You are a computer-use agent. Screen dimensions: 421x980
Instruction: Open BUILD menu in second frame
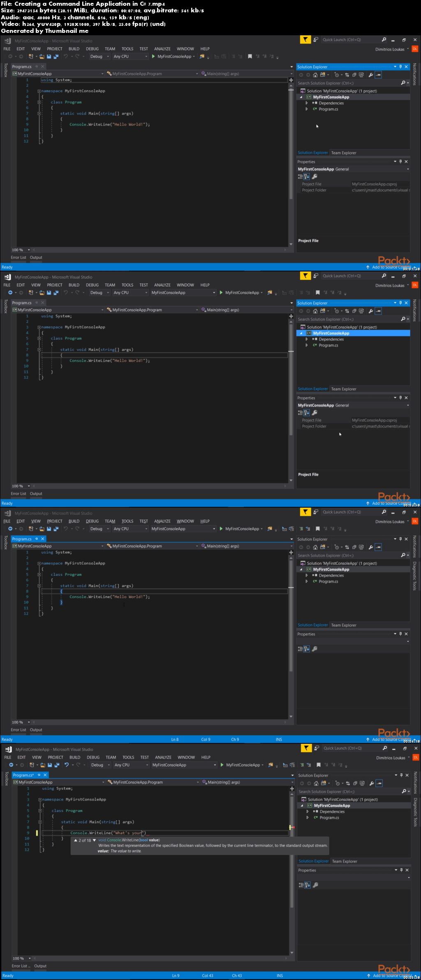(74, 285)
